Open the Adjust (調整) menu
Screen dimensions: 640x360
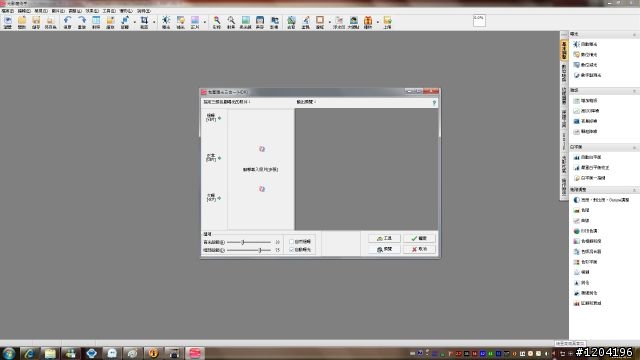[x=75, y=11]
